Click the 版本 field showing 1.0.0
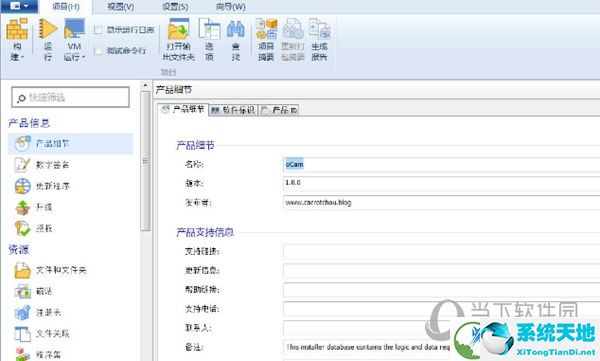600x361 pixels. click(442, 183)
